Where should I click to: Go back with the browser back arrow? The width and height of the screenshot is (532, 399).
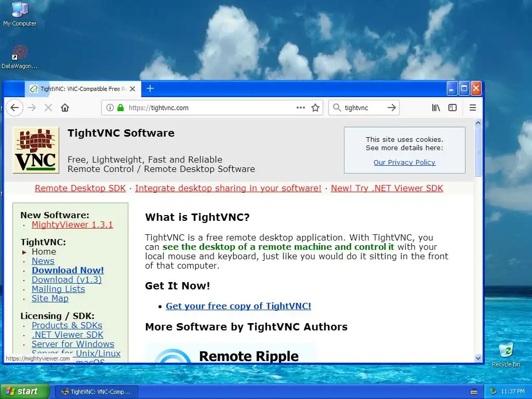[15, 108]
